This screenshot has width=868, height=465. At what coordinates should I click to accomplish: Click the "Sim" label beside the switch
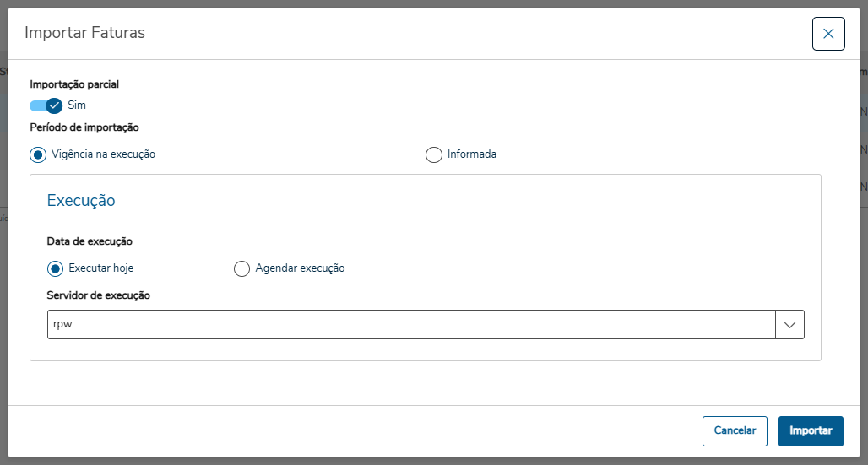[x=77, y=105]
